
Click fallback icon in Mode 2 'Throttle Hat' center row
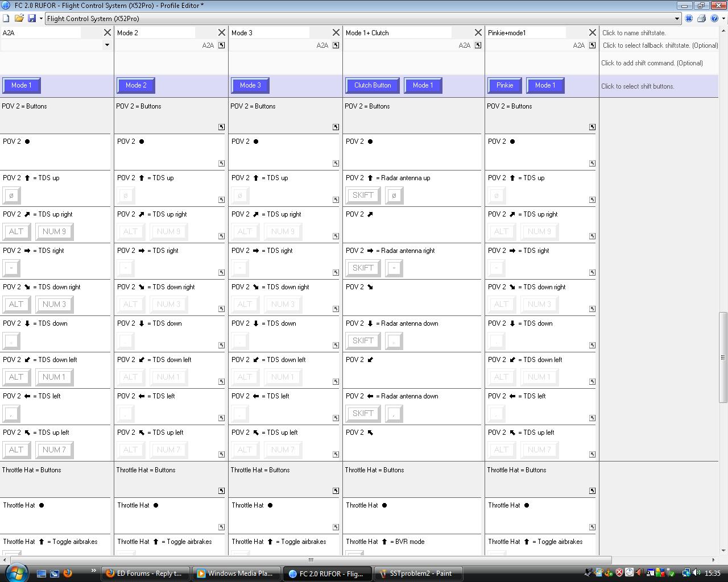(222, 527)
